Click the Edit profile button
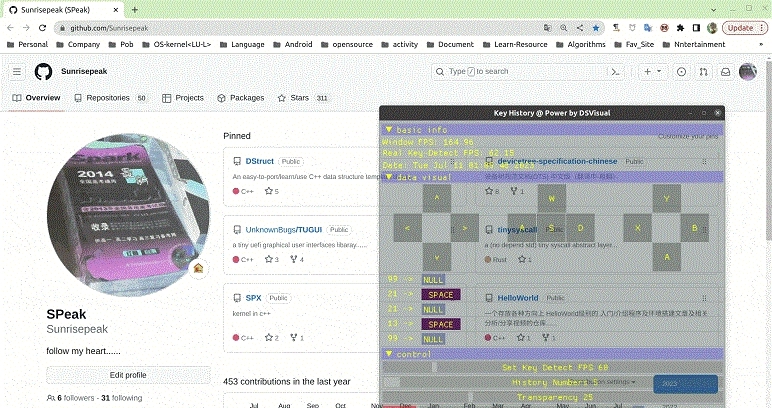The height and width of the screenshot is (408, 772). click(x=128, y=375)
